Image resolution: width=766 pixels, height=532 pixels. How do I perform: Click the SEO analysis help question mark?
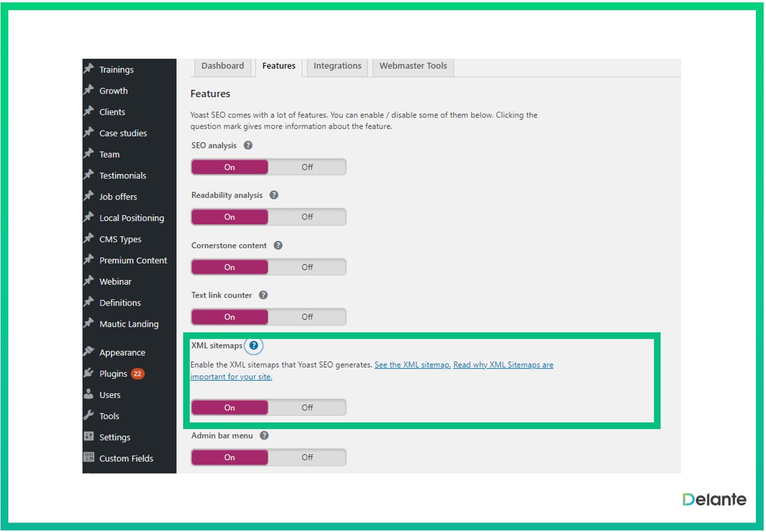coord(248,145)
